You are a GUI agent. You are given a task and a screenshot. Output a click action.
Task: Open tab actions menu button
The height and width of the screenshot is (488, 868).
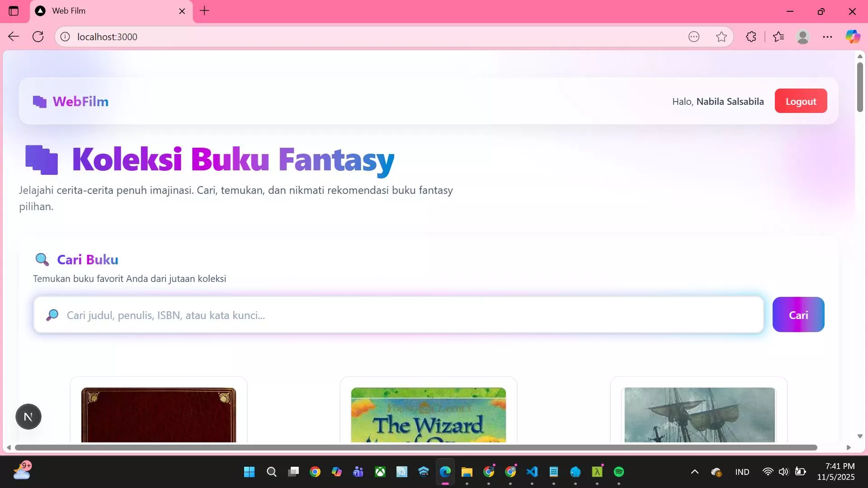tap(14, 11)
